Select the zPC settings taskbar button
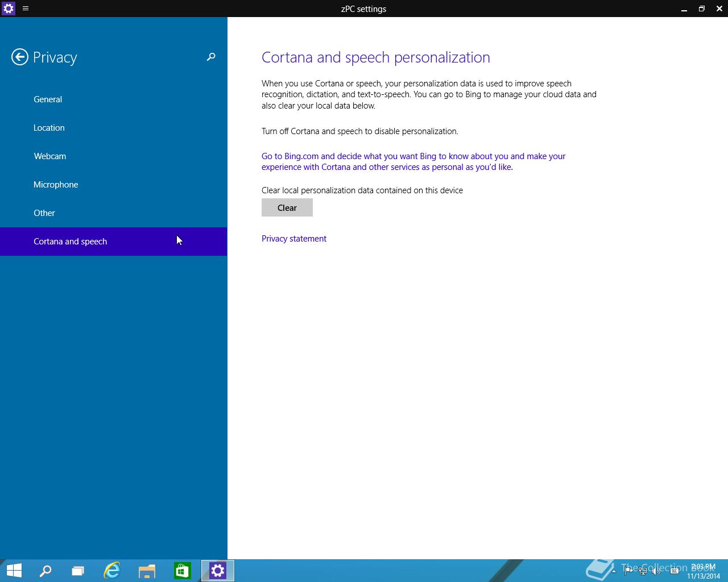The height and width of the screenshot is (582, 728). [218, 571]
